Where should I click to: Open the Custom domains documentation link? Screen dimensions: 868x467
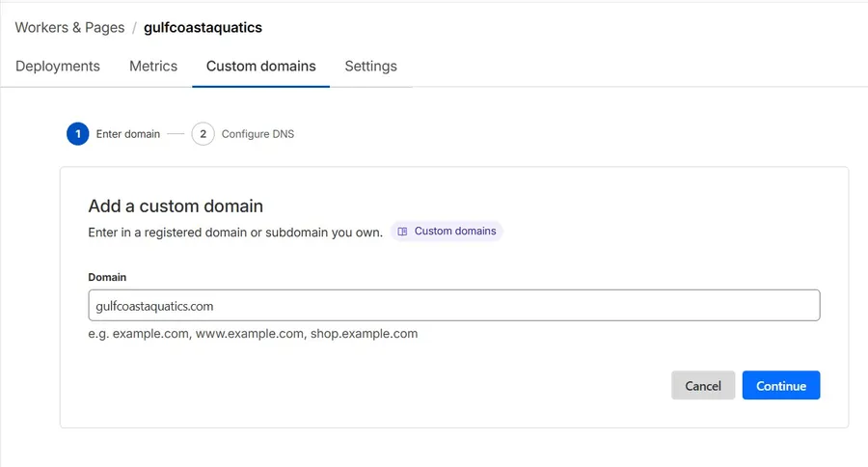[x=447, y=231]
